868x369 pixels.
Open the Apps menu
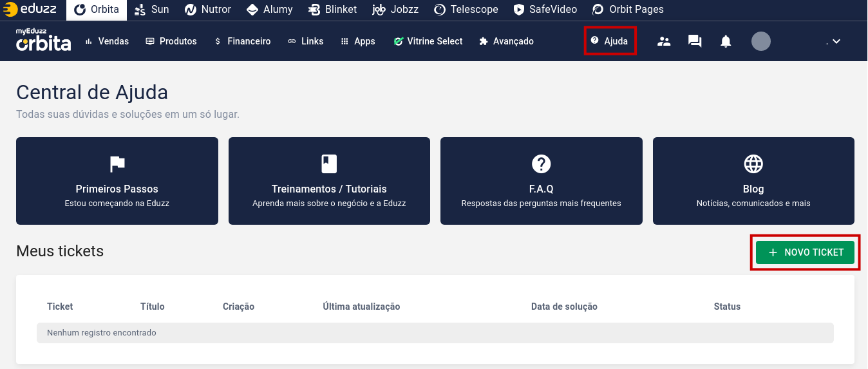[358, 41]
